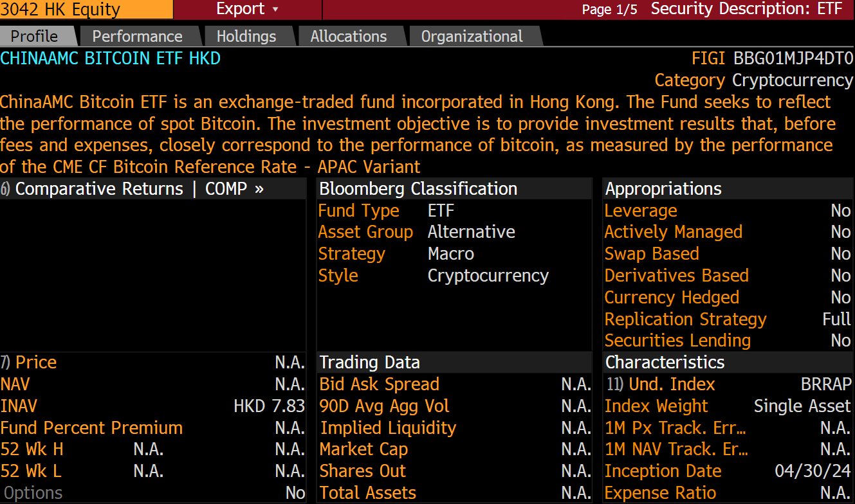Click the Actively Managed row
855x504 pixels.
[x=728, y=232]
